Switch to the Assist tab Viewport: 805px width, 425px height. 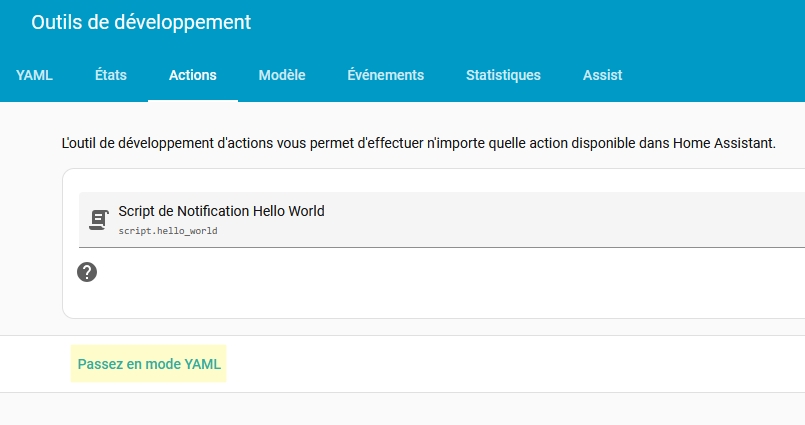pyautogui.click(x=603, y=75)
